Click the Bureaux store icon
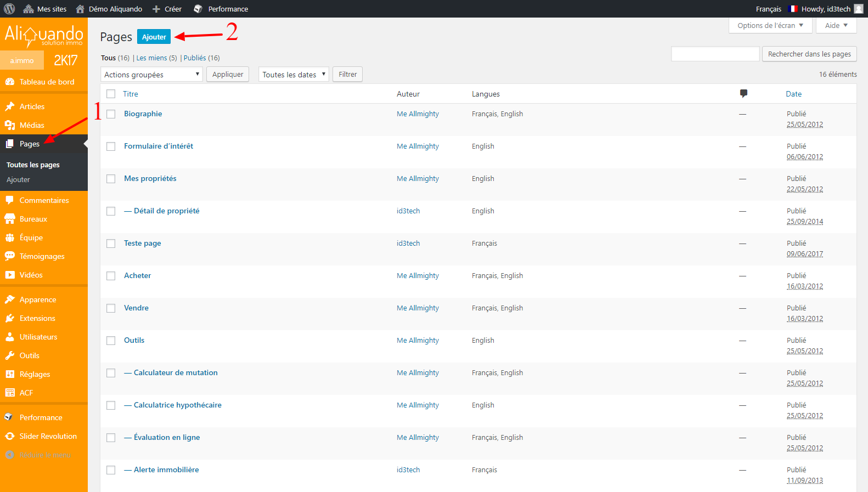The width and height of the screenshot is (868, 492). [x=10, y=219]
